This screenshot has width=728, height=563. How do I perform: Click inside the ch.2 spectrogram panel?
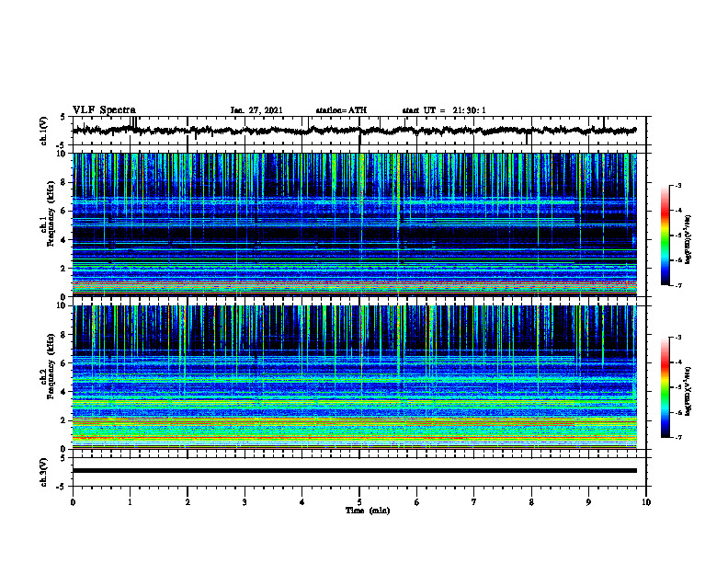(355, 377)
